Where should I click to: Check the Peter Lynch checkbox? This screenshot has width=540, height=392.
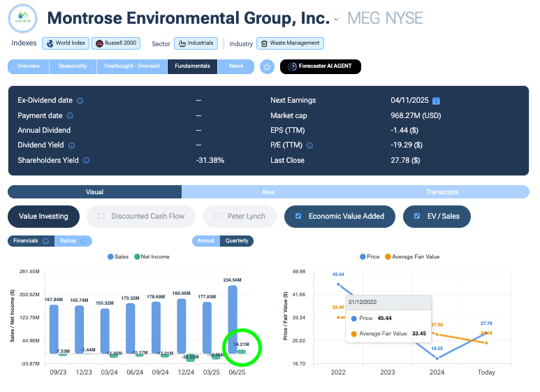click(217, 216)
